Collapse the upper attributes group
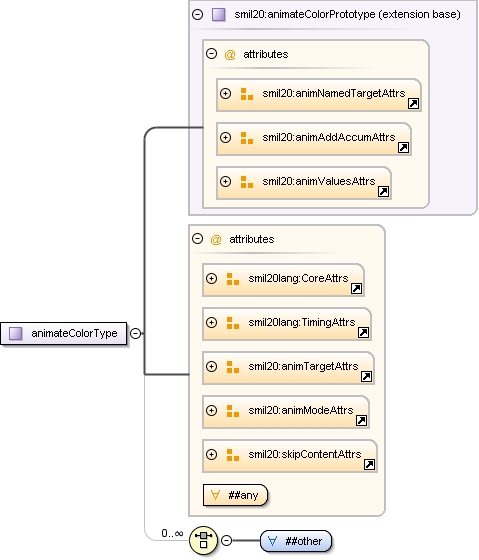This screenshot has height=560, width=479. click(211, 54)
